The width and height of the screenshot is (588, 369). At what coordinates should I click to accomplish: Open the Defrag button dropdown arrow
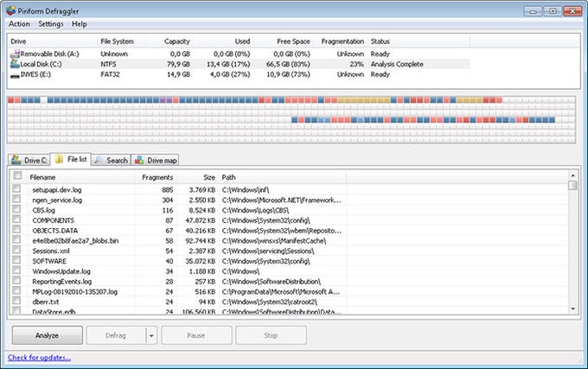pyautogui.click(x=151, y=335)
